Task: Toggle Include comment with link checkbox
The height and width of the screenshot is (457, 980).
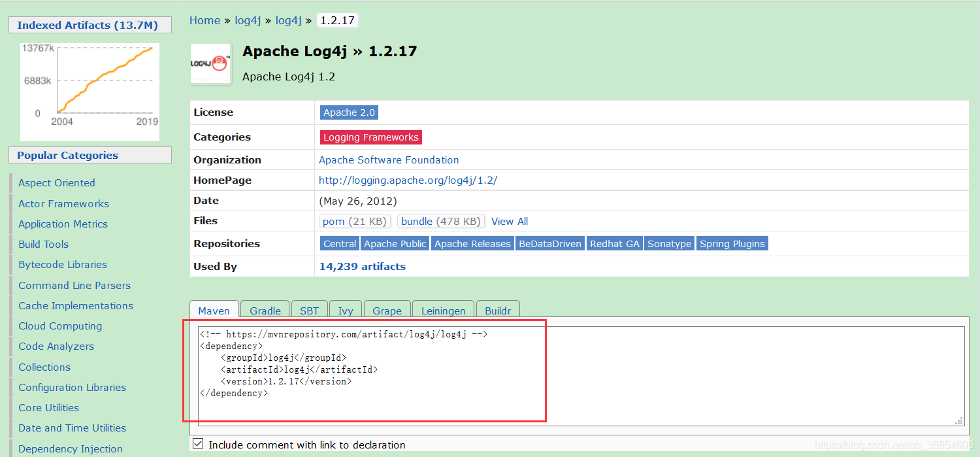Action: tap(199, 444)
